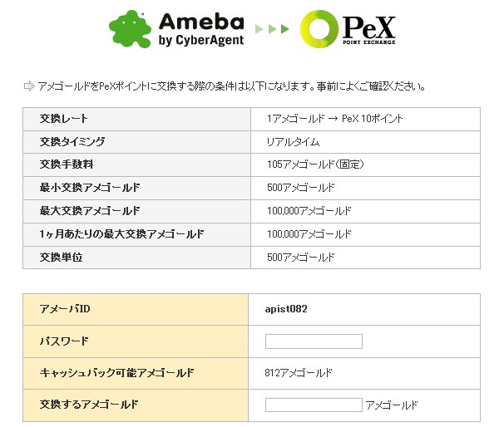
Task: Focus the パスワード input field
Action: (314, 341)
